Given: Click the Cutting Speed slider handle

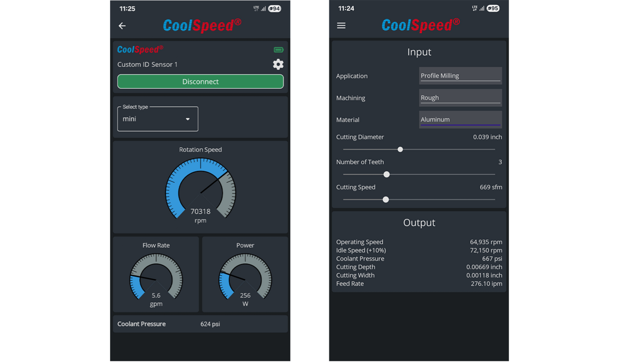Looking at the screenshot, I should (386, 200).
